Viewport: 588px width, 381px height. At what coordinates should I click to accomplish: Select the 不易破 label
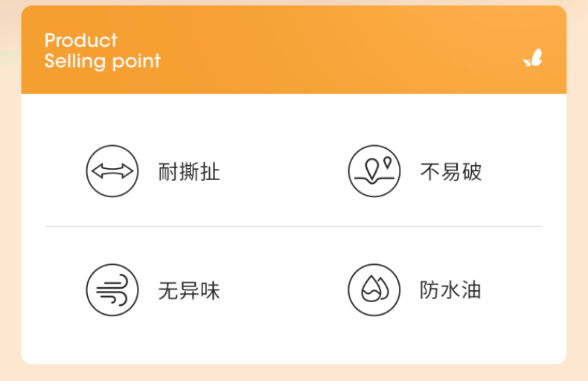pyautogui.click(x=451, y=172)
